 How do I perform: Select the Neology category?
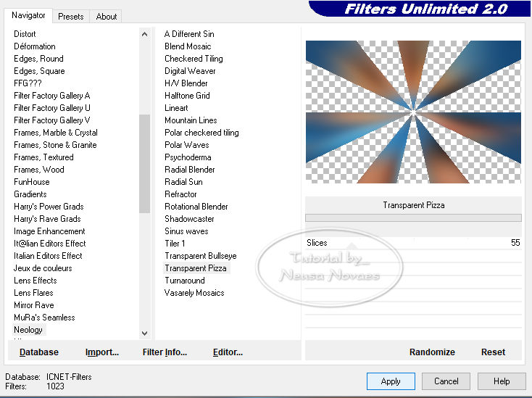point(28,330)
